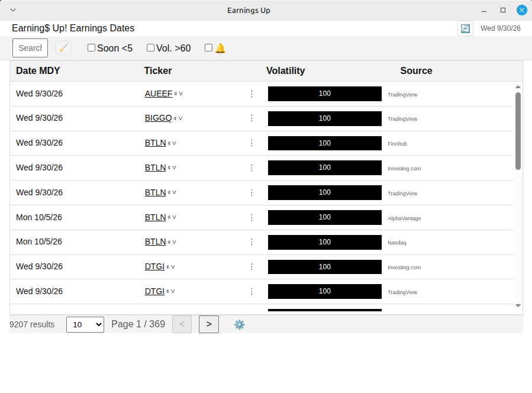Viewport: 532px width, 393px height.
Task: Click the 'Page 1 / 369' indicator
Action: [x=138, y=324]
